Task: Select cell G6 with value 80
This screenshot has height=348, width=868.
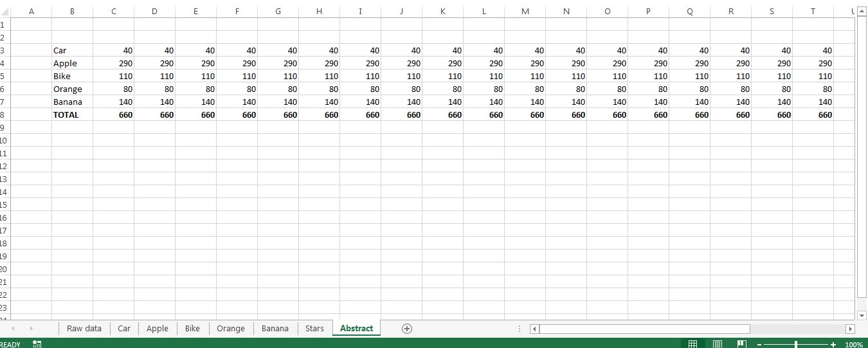Action: coord(278,89)
